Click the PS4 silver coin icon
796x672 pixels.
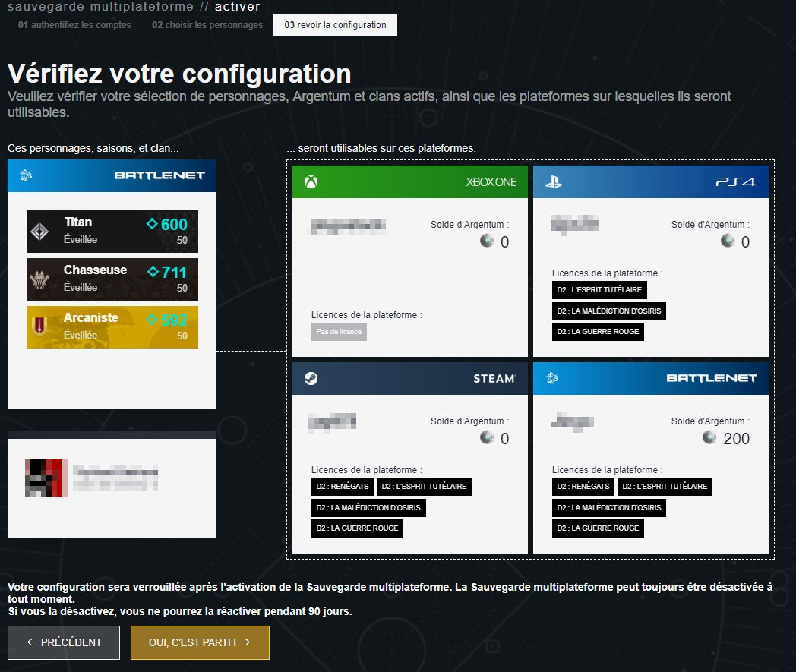point(728,240)
